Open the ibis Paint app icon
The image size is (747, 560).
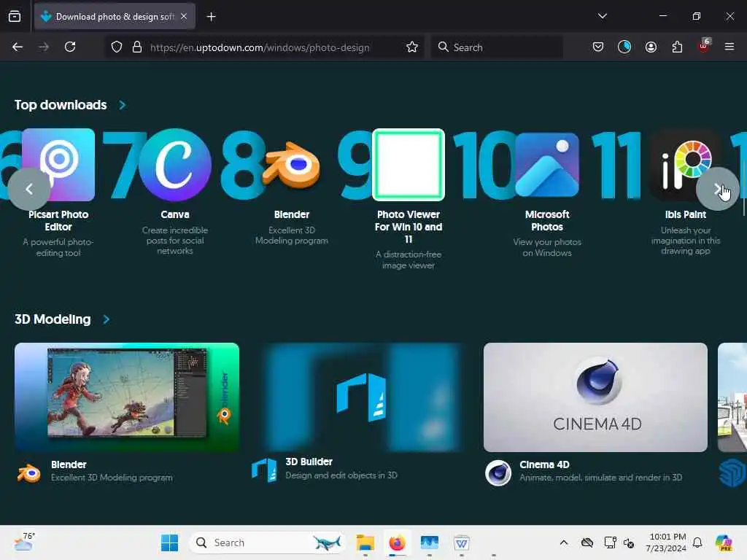(686, 165)
